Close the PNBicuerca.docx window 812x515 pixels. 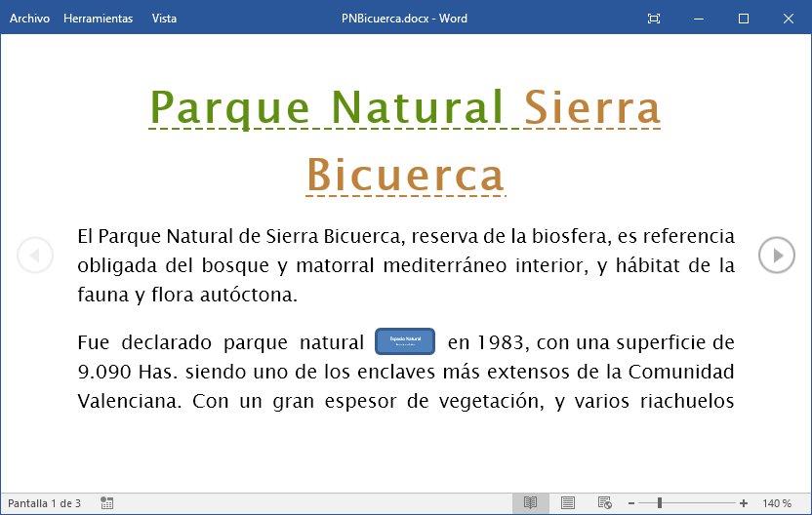[x=788, y=19]
